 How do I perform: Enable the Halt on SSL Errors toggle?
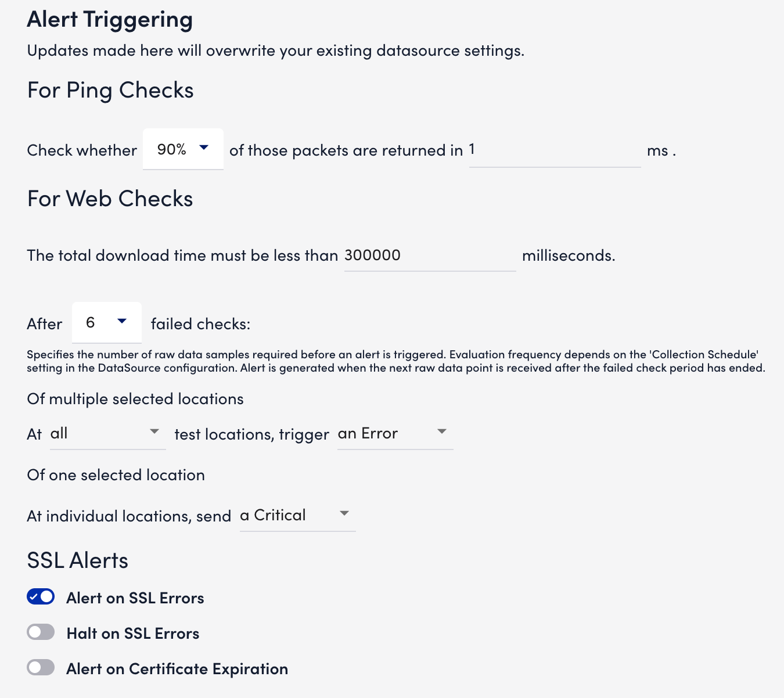click(41, 632)
